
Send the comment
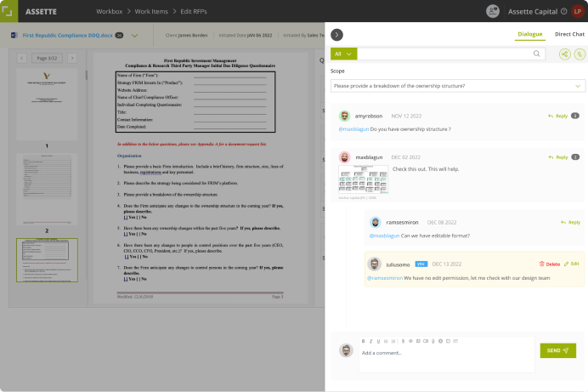click(558, 350)
